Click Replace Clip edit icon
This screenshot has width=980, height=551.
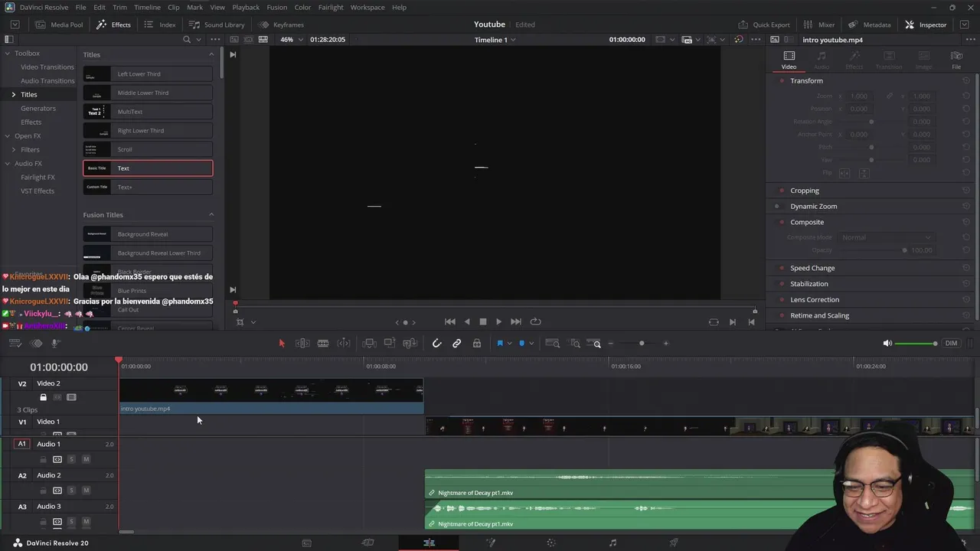[410, 344]
